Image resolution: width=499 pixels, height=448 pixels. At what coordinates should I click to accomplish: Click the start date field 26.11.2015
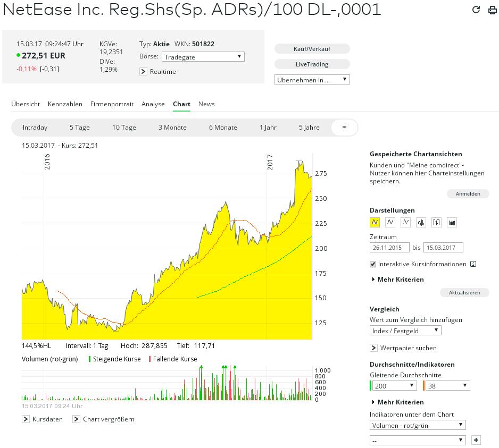389,247
